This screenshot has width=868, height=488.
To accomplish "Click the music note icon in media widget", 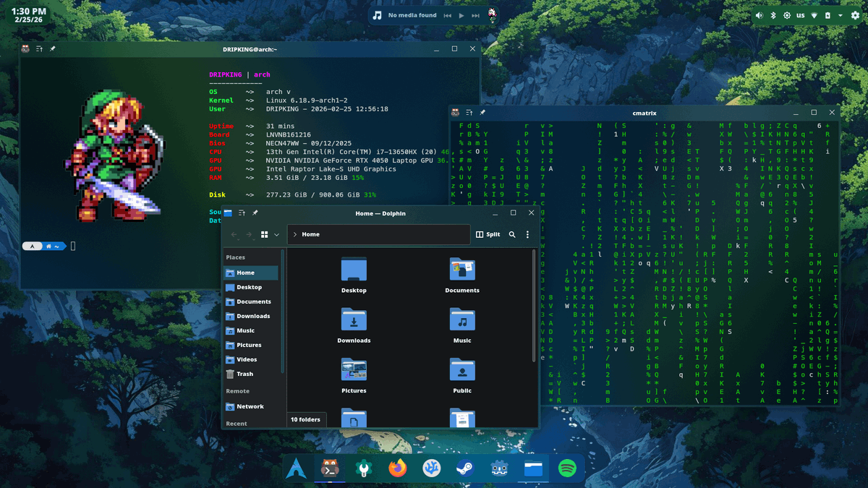I will point(377,15).
